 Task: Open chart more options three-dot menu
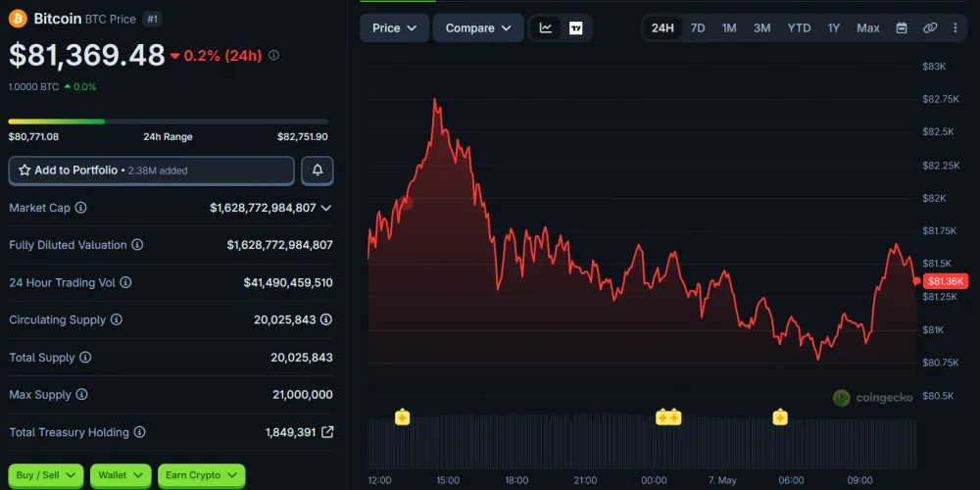(x=955, y=28)
